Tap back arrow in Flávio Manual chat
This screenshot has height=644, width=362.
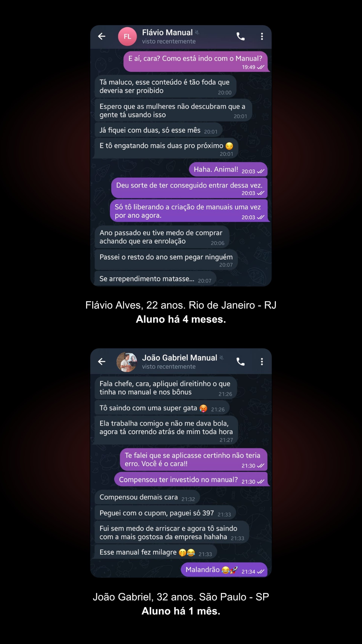102,36
